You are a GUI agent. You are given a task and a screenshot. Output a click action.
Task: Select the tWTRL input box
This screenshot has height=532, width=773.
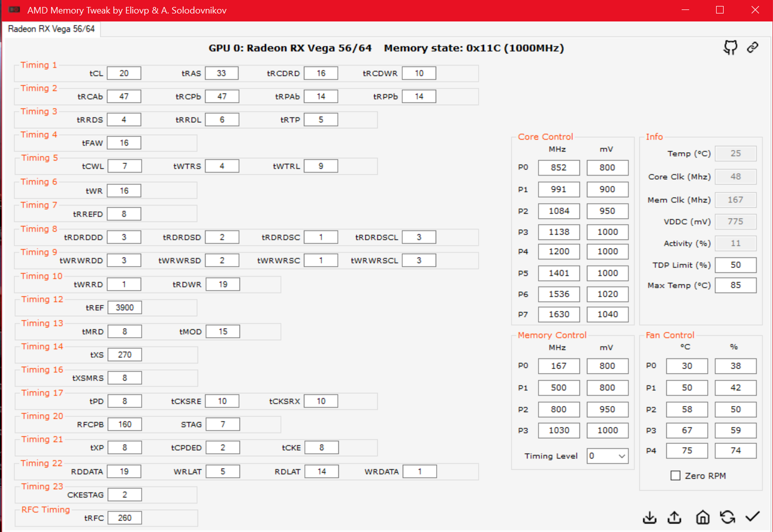pyautogui.click(x=321, y=166)
